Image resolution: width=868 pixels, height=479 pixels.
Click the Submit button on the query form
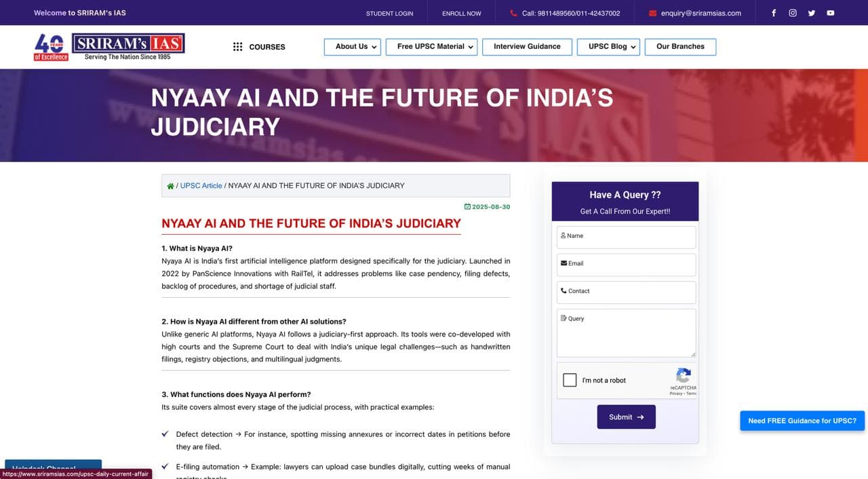(626, 417)
